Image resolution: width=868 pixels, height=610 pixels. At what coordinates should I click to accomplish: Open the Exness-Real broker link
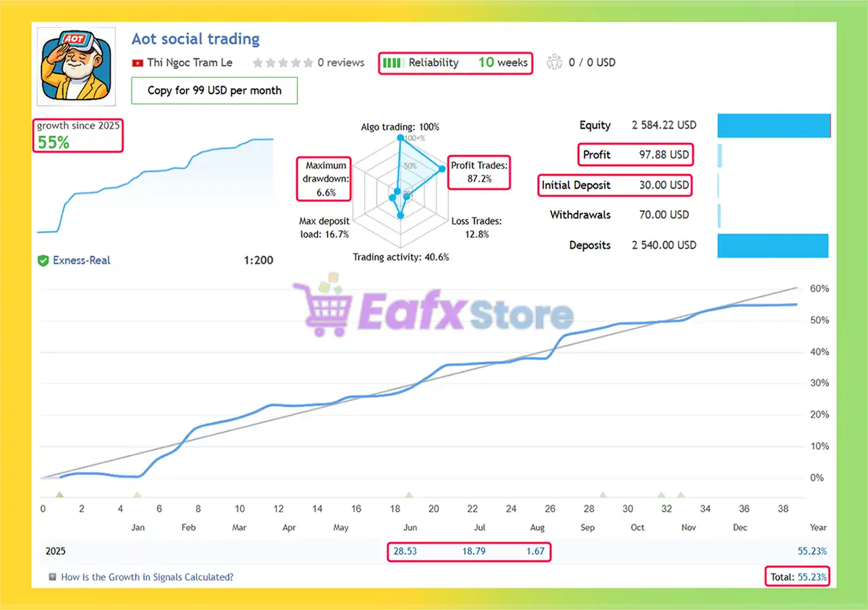coord(81,260)
